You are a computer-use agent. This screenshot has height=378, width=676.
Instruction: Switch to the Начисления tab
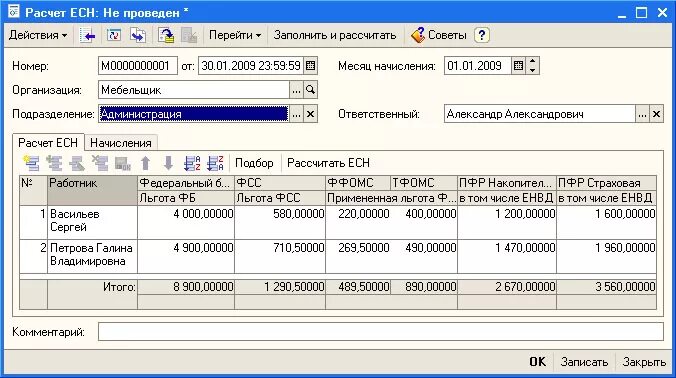pyautogui.click(x=121, y=143)
